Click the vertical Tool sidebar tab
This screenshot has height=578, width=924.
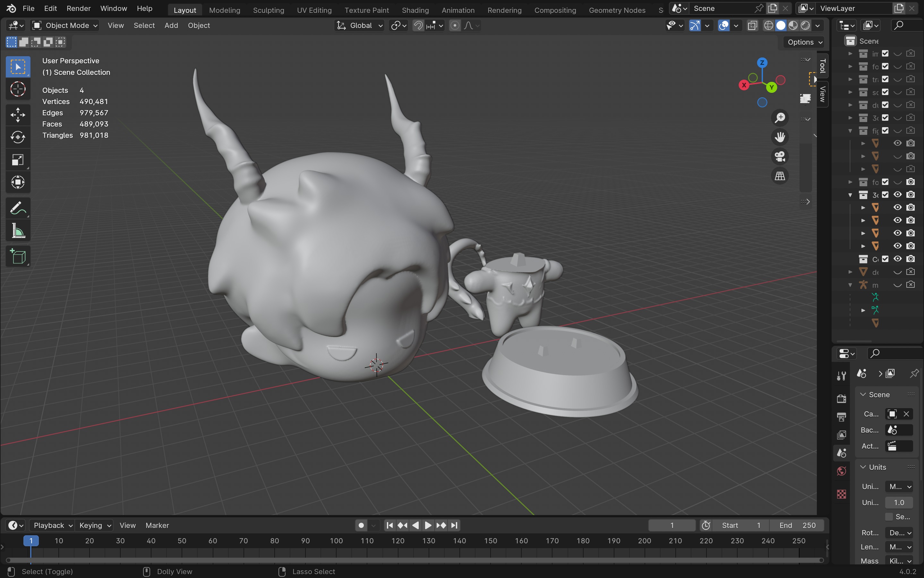pyautogui.click(x=822, y=66)
